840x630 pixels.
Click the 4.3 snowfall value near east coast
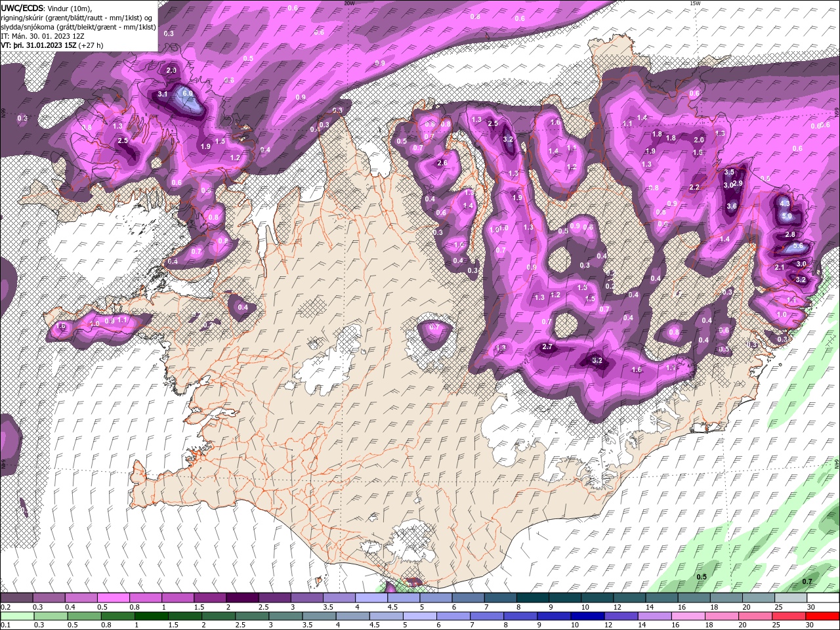[x=785, y=203]
